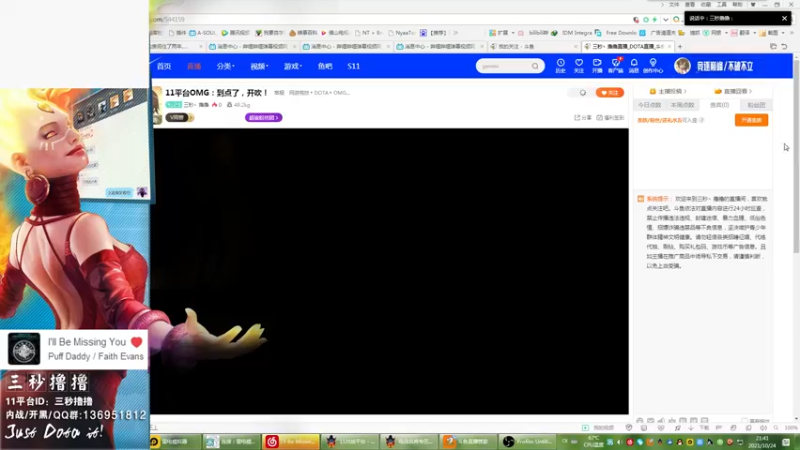Image resolution: width=800 pixels, height=450 pixels.
Task: Click the taskbar clock 21:41
Action: pos(762,442)
